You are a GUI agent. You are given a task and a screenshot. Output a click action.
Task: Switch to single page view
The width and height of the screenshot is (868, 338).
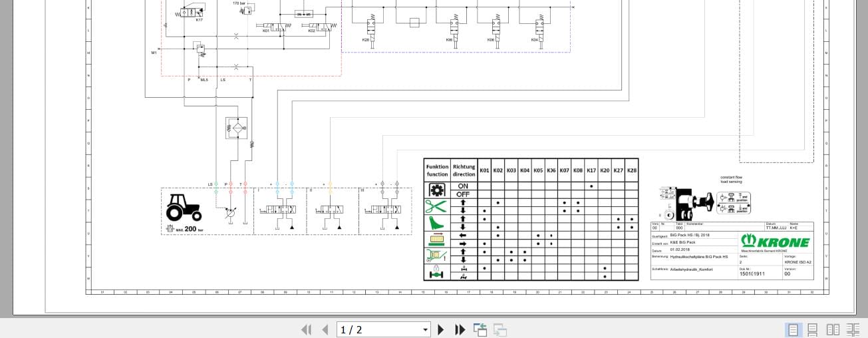point(793,329)
